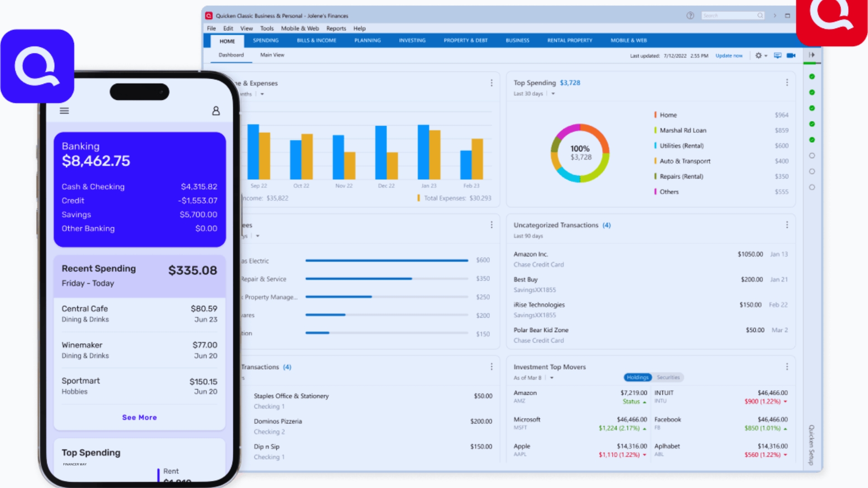The width and height of the screenshot is (868, 488).
Task: Expand the Last 30 days dropdown
Action: tap(553, 94)
